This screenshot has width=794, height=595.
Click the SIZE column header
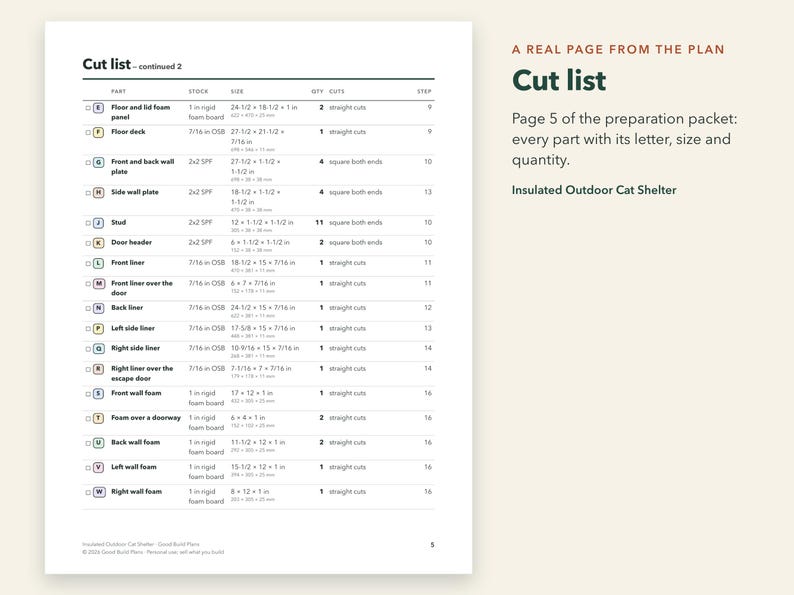pyautogui.click(x=237, y=92)
